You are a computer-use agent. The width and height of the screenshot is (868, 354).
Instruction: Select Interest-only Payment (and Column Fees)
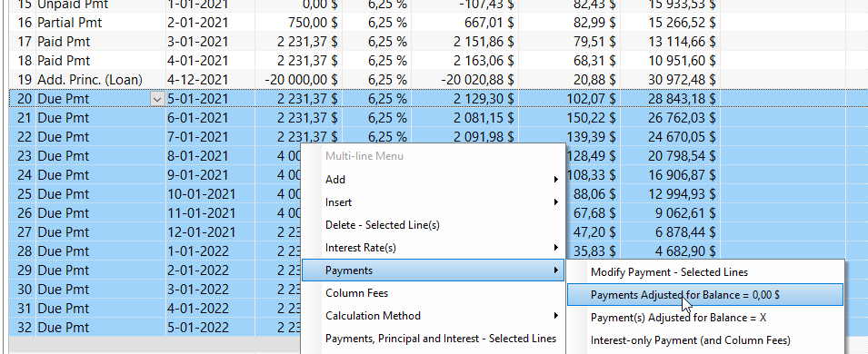(705, 340)
